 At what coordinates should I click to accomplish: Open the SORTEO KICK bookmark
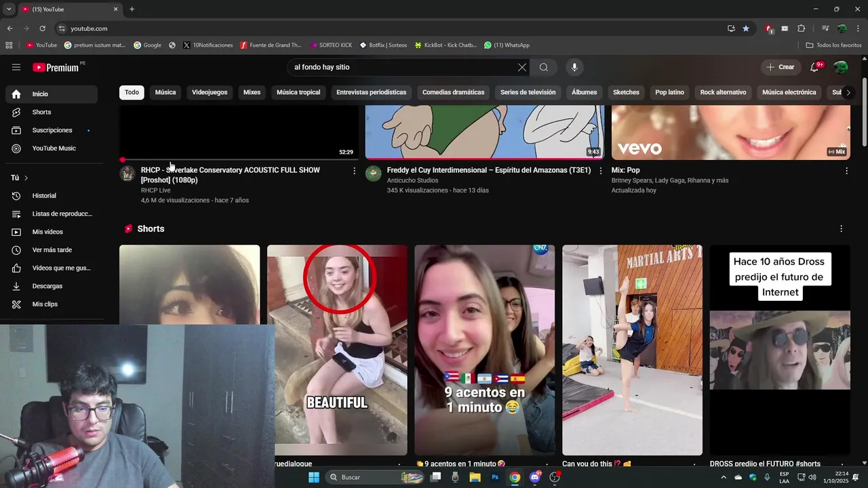[330, 45]
